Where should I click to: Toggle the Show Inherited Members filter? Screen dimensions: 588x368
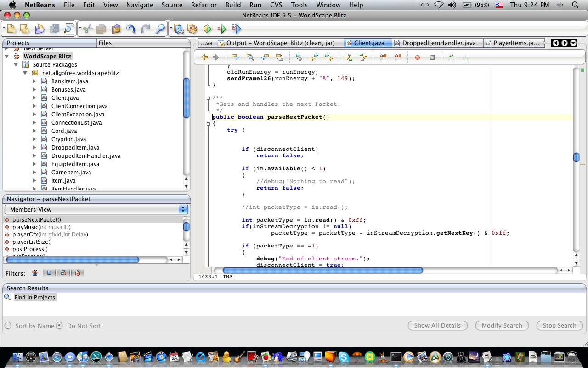coord(34,273)
